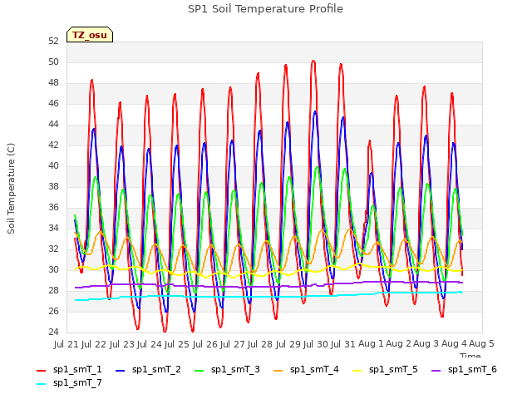Click the 50 y-axis tick label
This screenshot has height=399, width=532.
[53, 62]
